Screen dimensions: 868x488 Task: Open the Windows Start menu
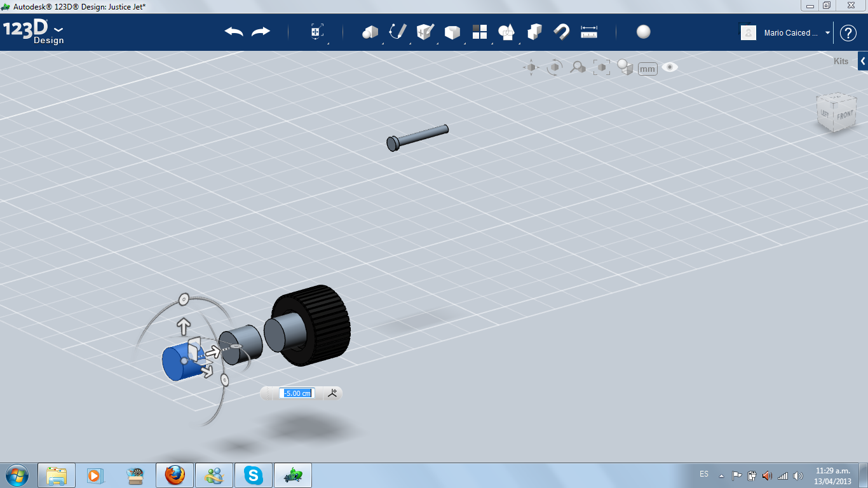(x=17, y=475)
